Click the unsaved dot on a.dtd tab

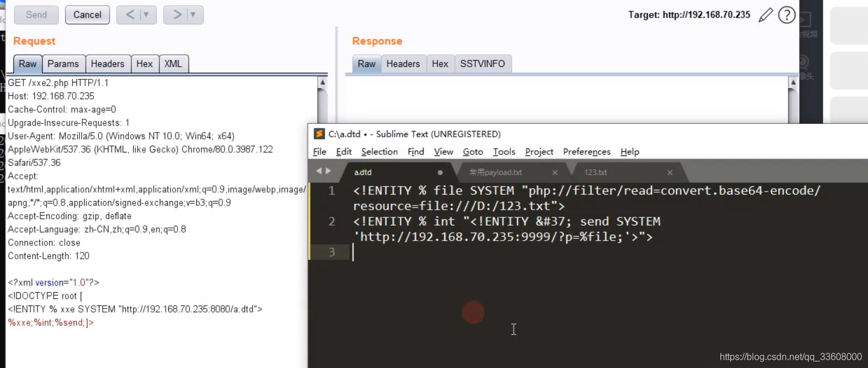click(x=440, y=172)
